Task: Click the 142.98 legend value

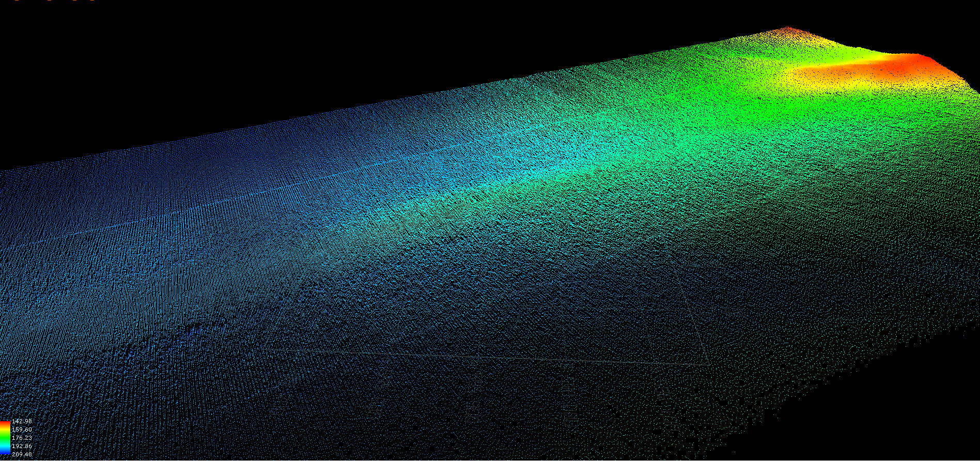Action: (x=22, y=421)
